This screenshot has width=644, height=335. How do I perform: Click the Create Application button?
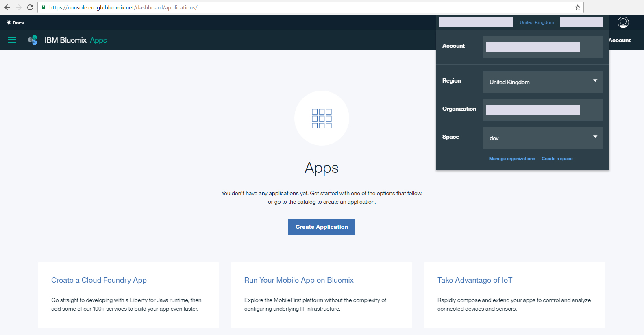point(322,227)
